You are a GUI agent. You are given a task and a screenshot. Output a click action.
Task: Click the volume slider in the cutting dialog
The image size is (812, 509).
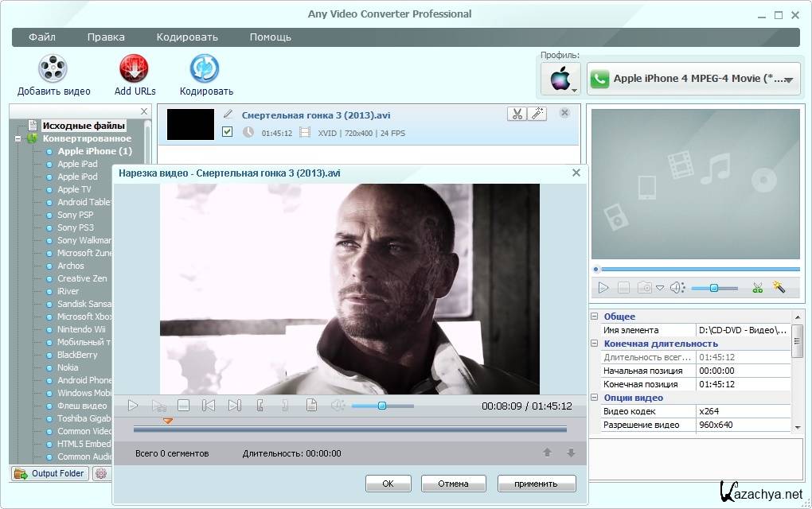(382, 406)
